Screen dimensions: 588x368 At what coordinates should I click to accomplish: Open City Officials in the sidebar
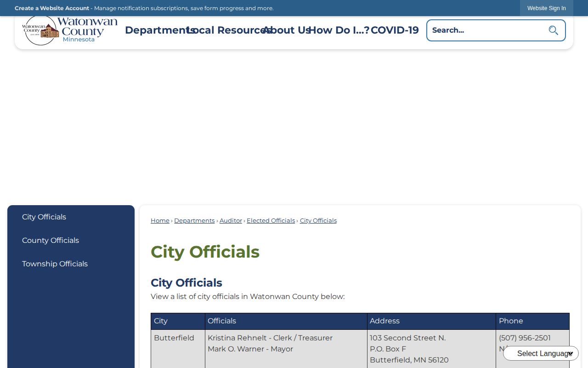[44, 217]
